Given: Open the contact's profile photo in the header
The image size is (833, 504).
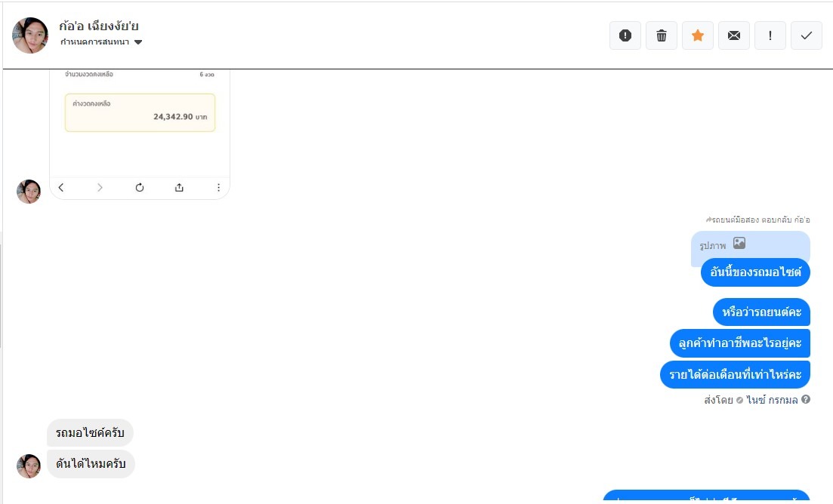Looking at the screenshot, I should pyautogui.click(x=31, y=35).
